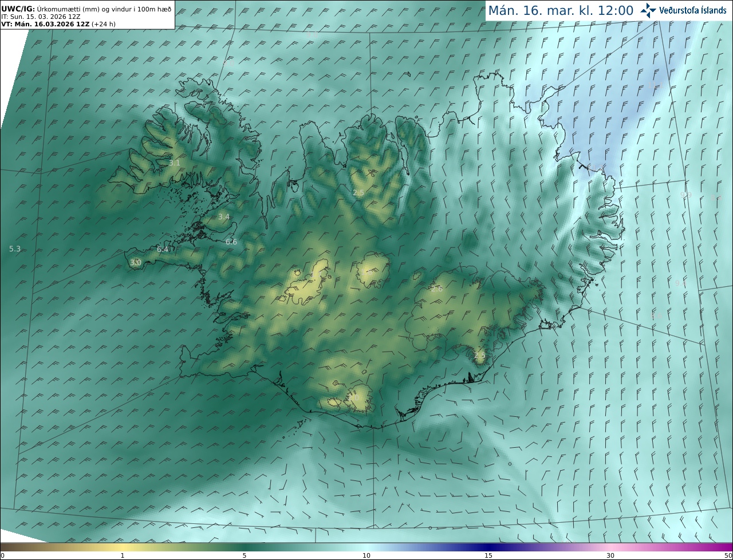Click the 6.6 value on the map
733x560 pixels.
[231, 242]
